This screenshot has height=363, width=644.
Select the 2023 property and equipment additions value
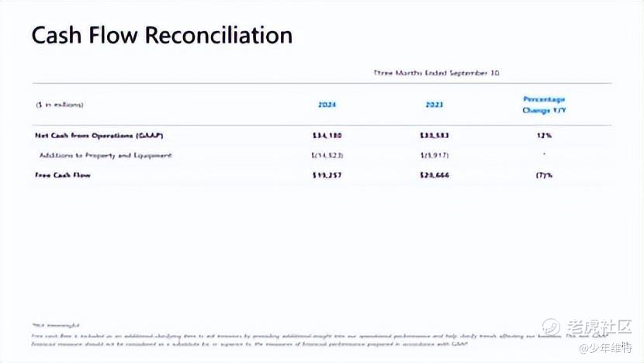click(435, 155)
